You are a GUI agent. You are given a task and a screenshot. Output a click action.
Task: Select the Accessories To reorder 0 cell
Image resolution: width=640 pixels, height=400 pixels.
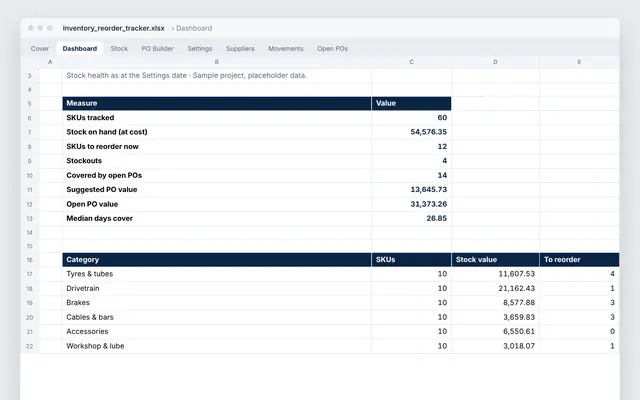coord(579,331)
